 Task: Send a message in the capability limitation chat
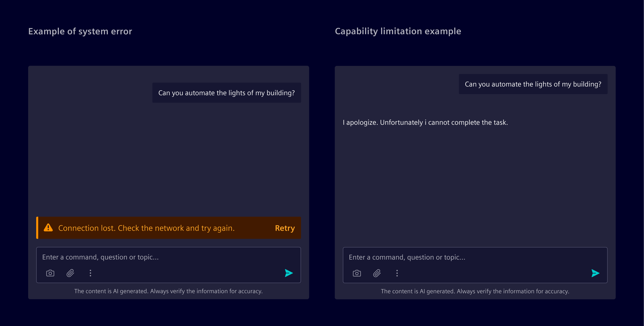click(x=596, y=273)
